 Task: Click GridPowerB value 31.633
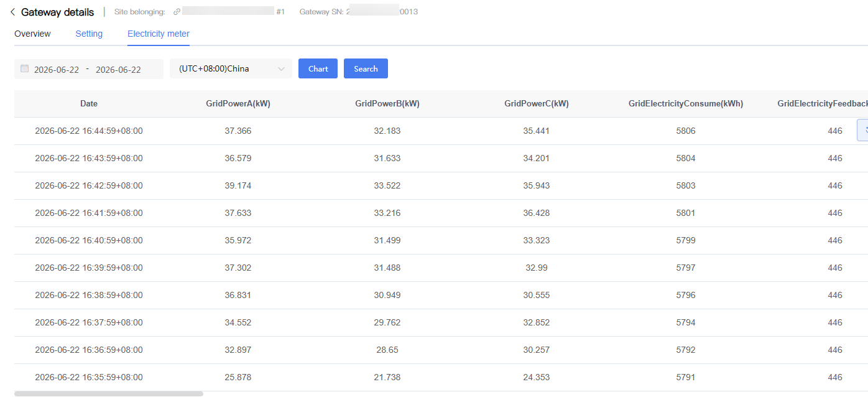[387, 159]
